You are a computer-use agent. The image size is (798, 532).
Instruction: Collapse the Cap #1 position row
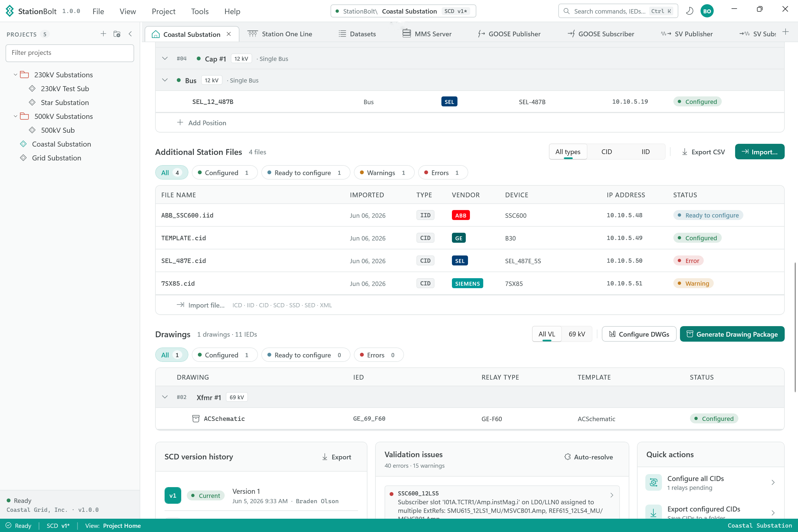click(x=165, y=58)
